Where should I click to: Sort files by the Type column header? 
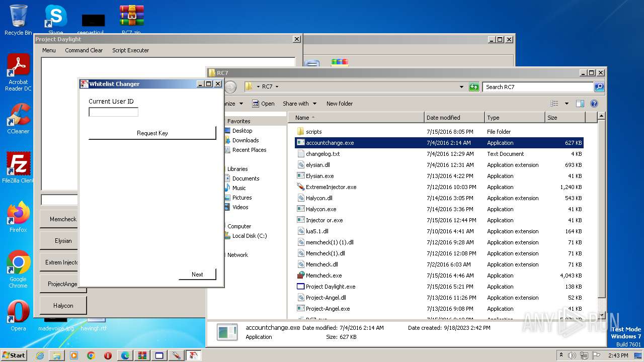(515, 118)
